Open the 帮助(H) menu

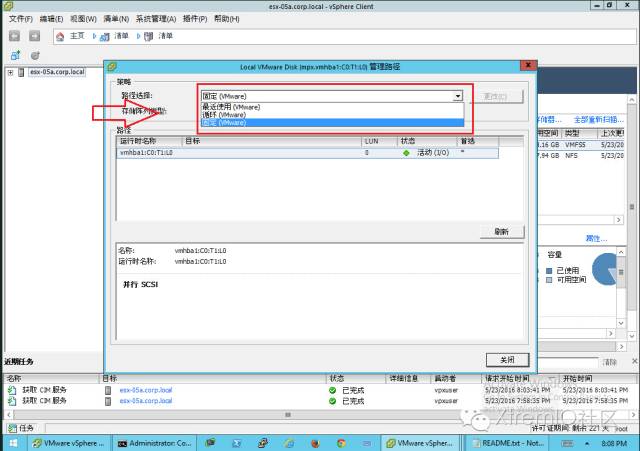point(227,19)
